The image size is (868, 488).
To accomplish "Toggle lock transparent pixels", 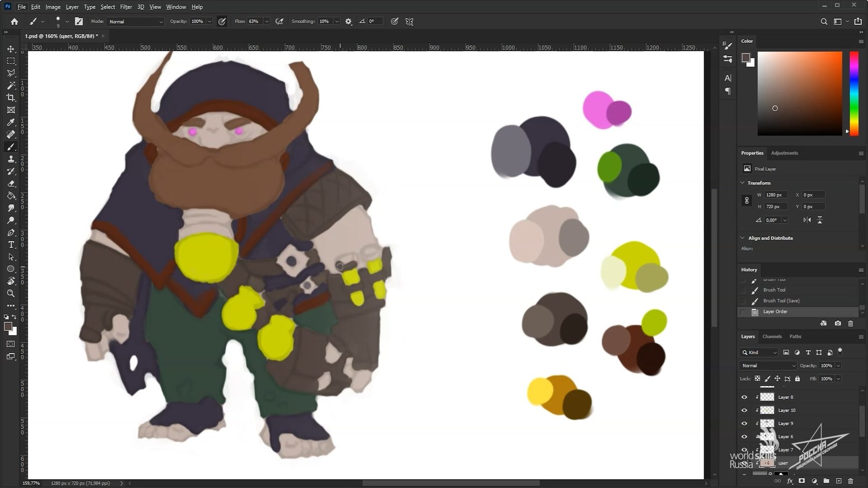I will 757,379.
